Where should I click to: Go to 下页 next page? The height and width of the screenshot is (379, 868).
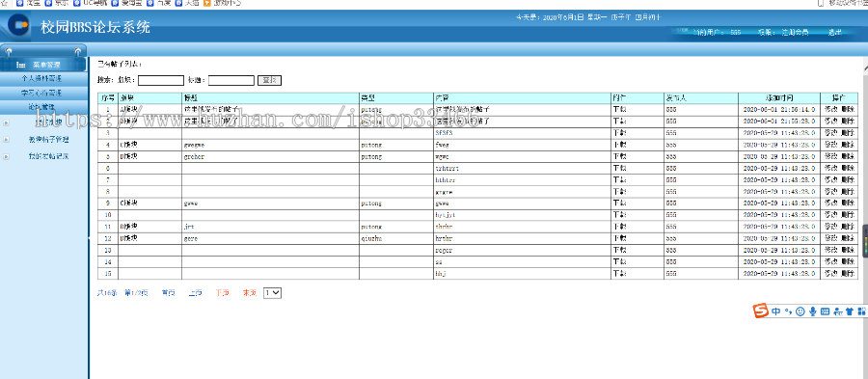222,292
